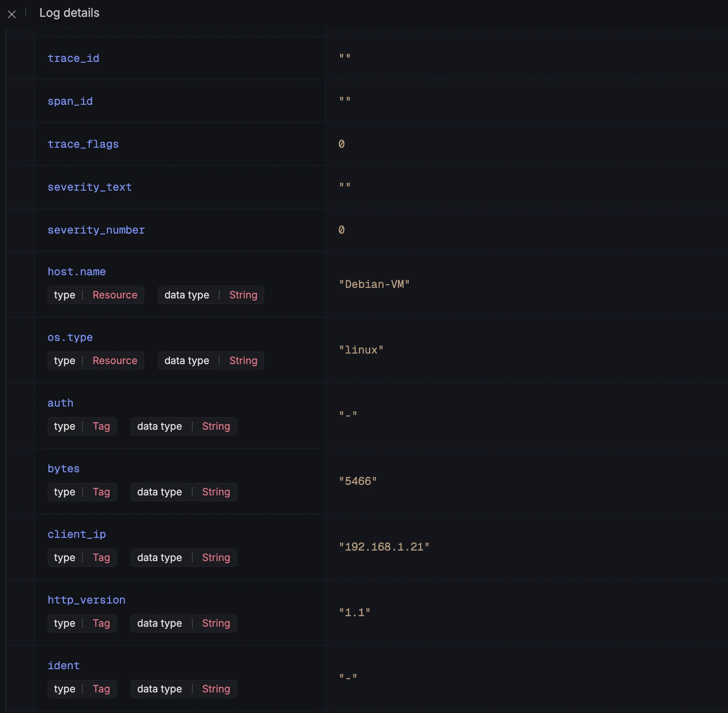Select the "Debian-VM" host value
The width and height of the screenshot is (728, 713).
(x=374, y=284)
